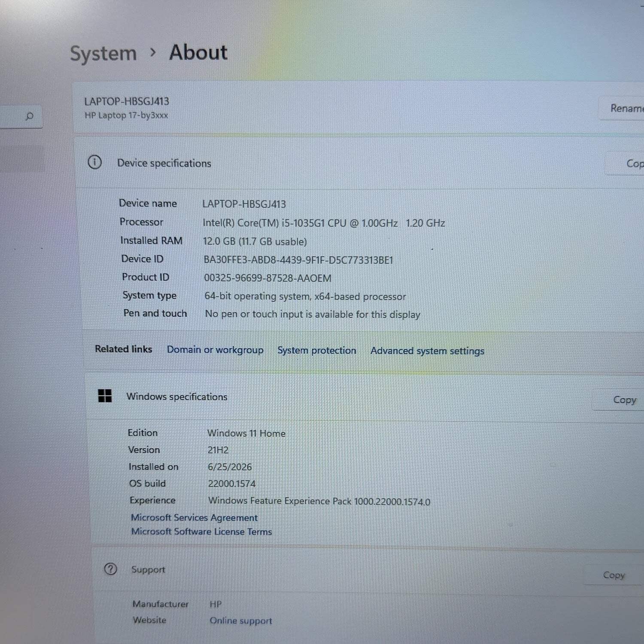Open the Microsoft Services Agreement link
This screenshot has height=644, width=644.
194,517
